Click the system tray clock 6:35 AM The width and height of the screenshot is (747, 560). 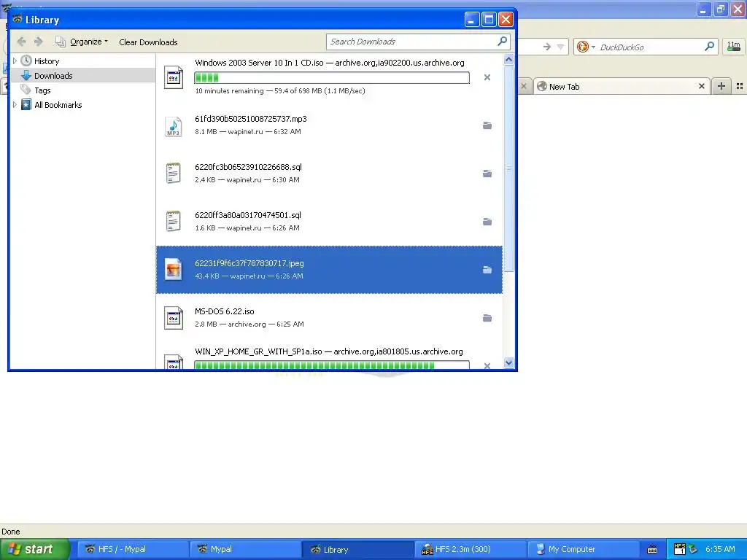click(720, 549)
